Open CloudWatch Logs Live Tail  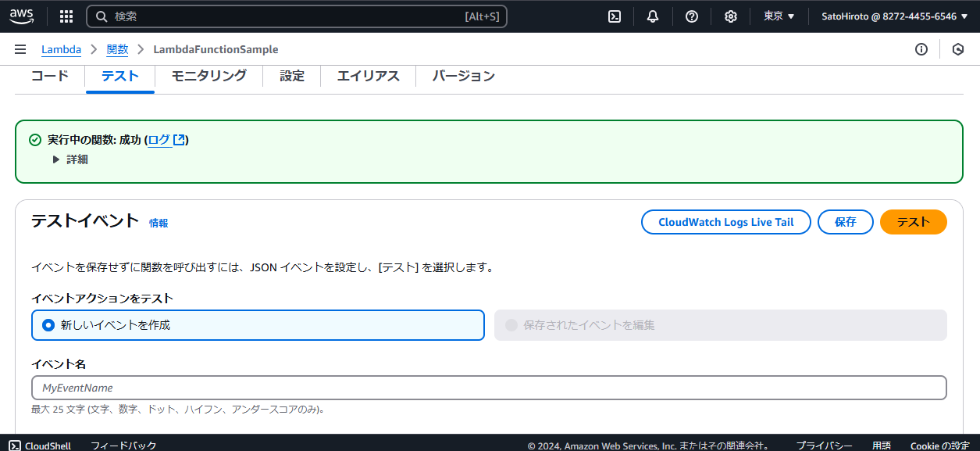tap(725, 222)
